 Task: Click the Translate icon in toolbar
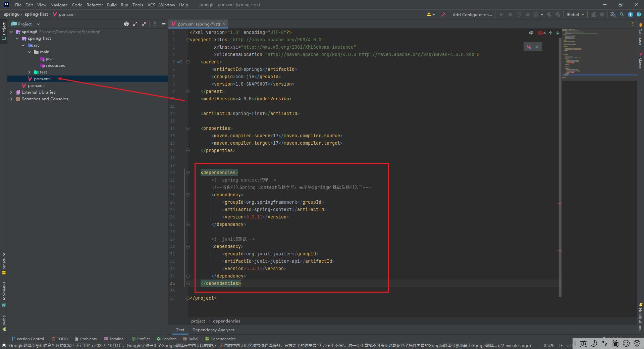point(613,14)
